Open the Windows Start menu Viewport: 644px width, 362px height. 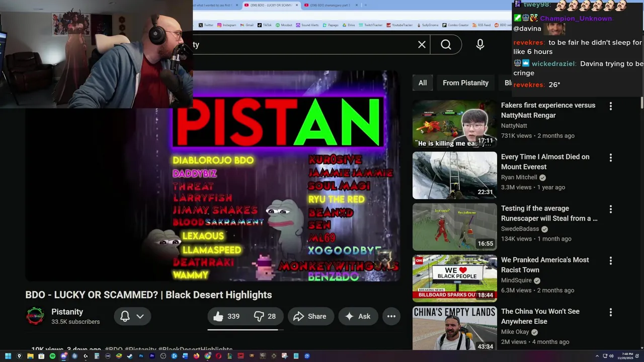[x=8, y=356]
